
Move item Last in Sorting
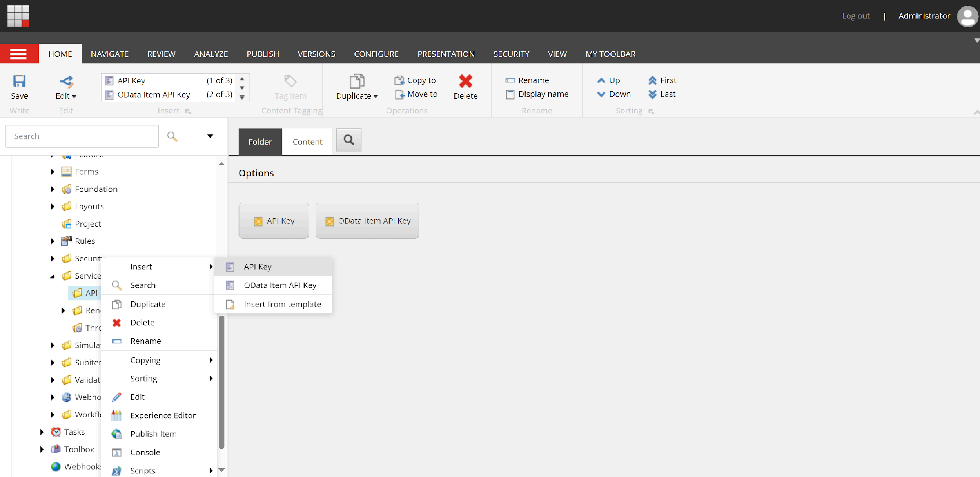coord(662,94)
